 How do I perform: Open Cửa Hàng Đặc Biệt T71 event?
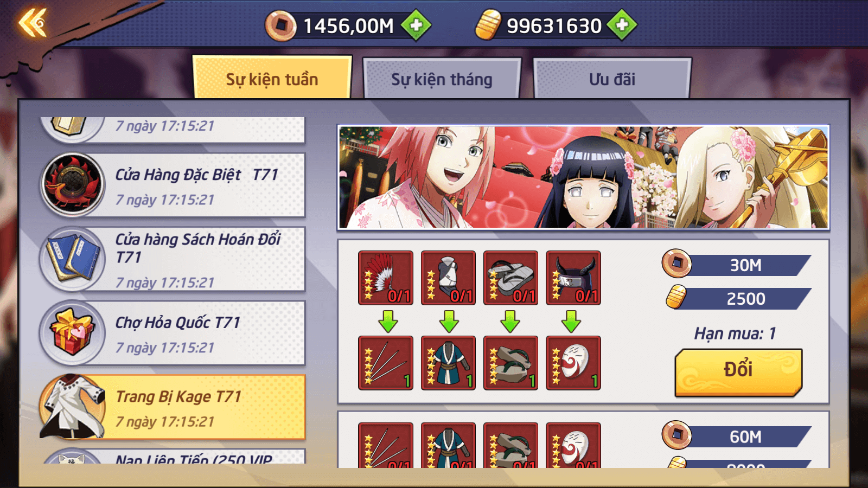[x=173, y=185]
